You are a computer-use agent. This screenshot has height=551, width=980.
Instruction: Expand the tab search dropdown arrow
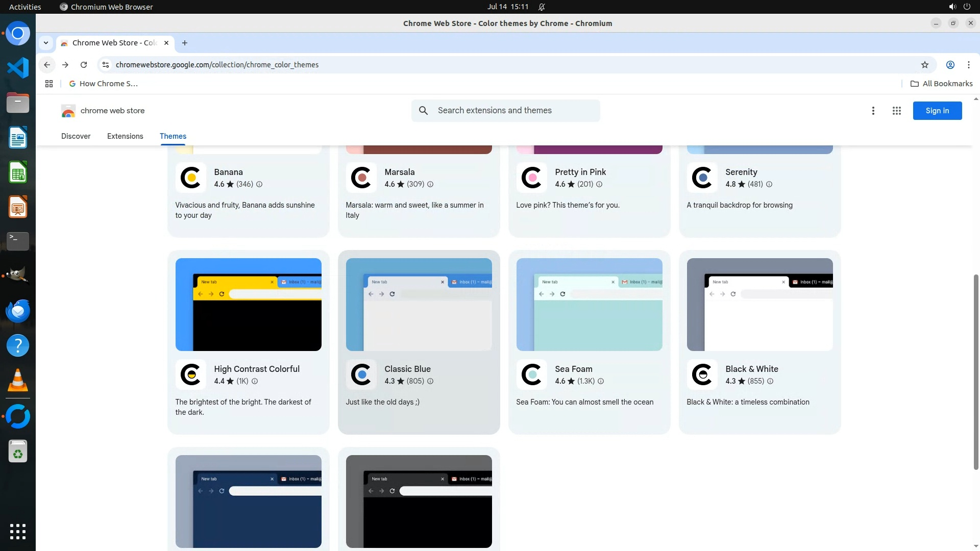(x=46, y=43)
